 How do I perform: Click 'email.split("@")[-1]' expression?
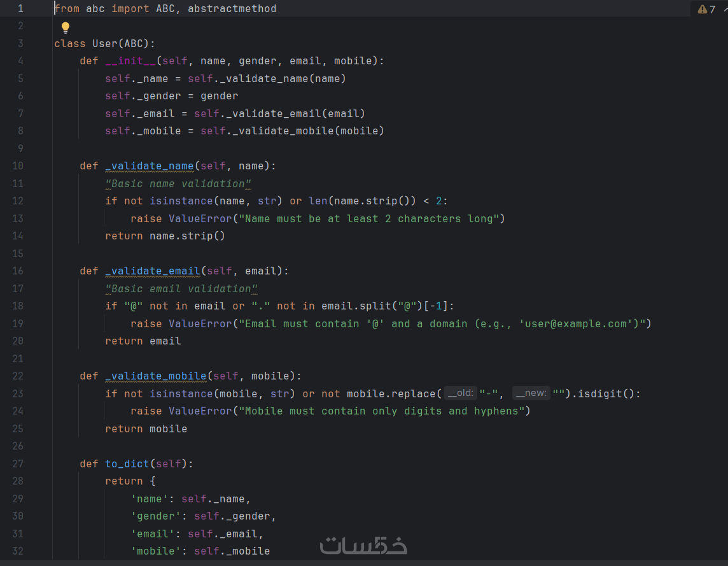tap(385, 306)
